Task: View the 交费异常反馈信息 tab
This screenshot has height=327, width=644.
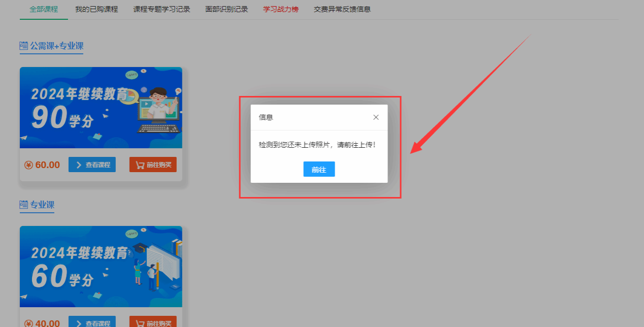Action: tap(342, 9)
